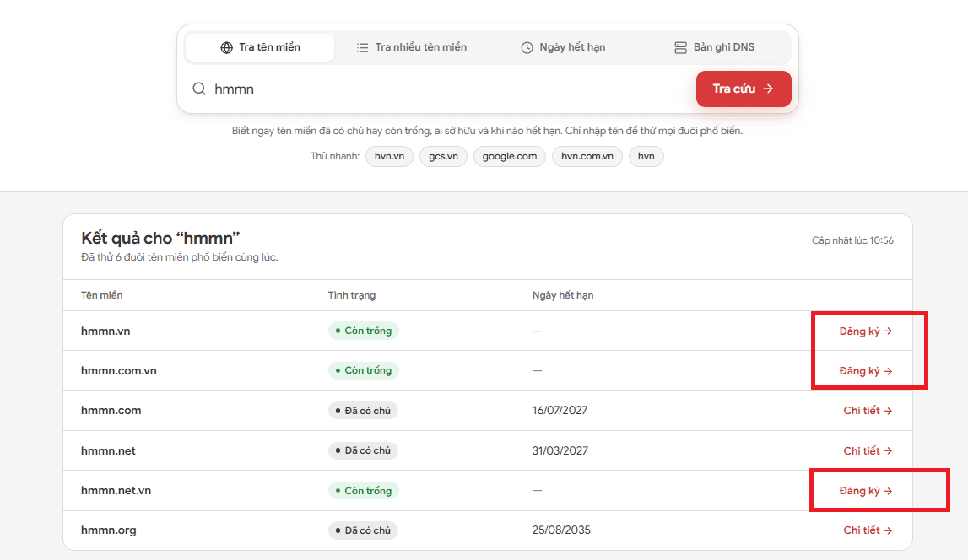Select the Tra tên miền tab

tap(260, 47)
